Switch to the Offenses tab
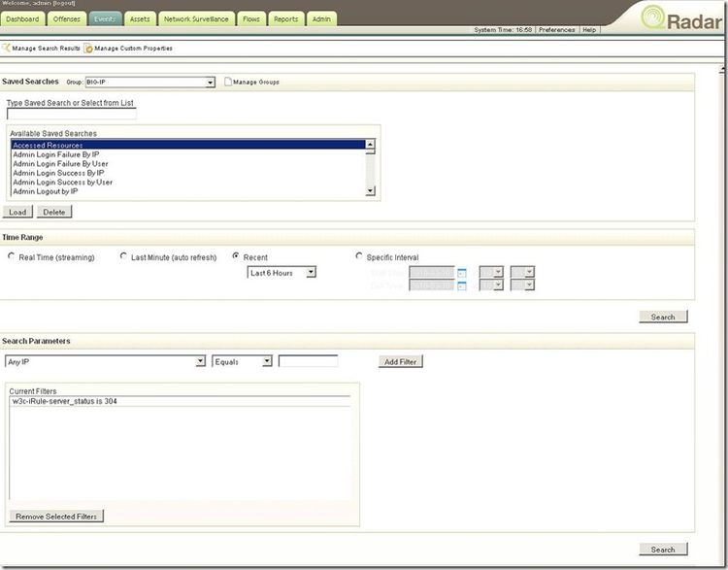The width and height of the screenshot is (728, 570). tap(67, 19)
